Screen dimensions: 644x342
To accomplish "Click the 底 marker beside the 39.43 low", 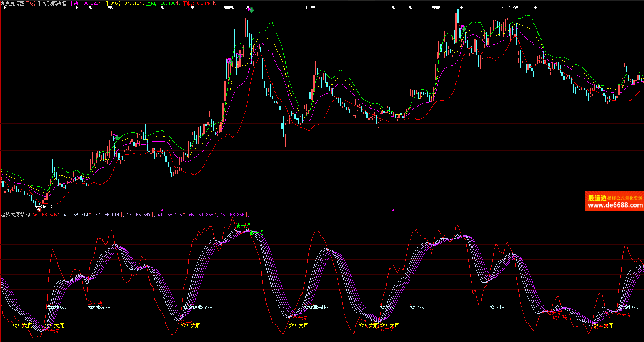I will pos(38,208).
